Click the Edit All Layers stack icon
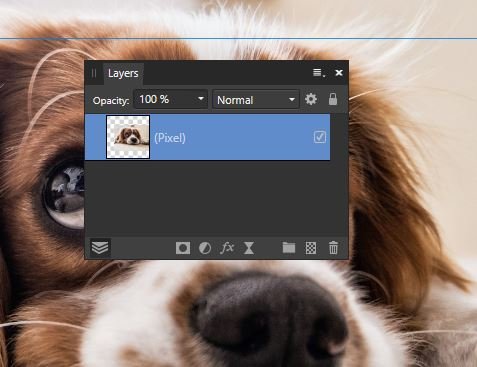This screenshot has width=477, height=367. (100, 248)
